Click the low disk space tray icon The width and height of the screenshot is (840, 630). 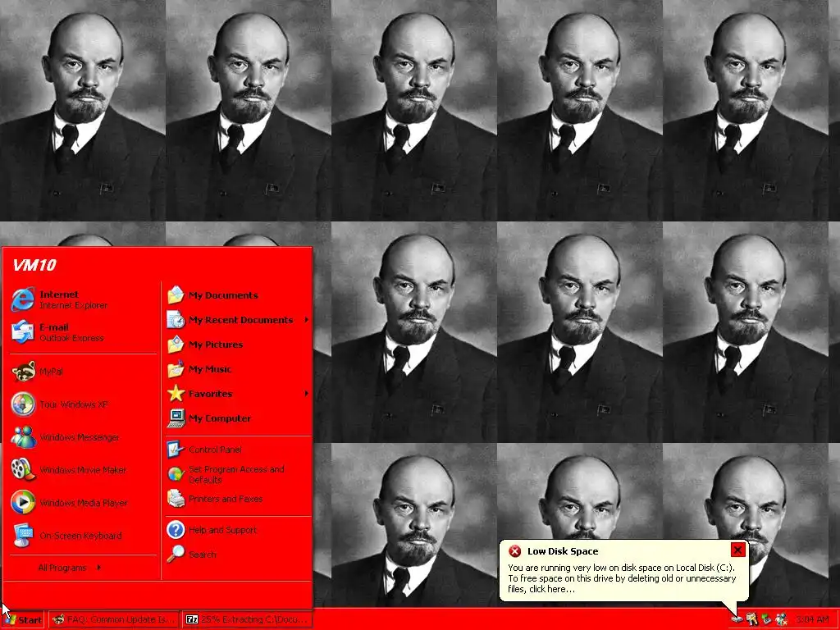point(737,620)
